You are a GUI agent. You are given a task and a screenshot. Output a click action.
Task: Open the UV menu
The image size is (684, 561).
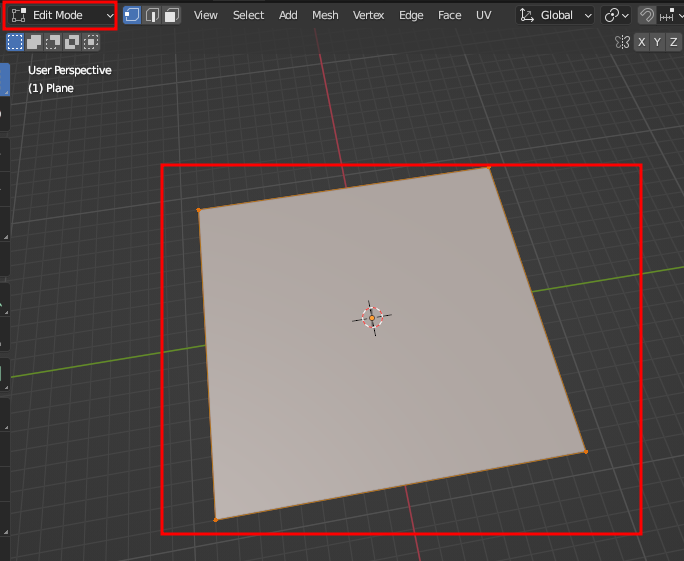[483, 15]
